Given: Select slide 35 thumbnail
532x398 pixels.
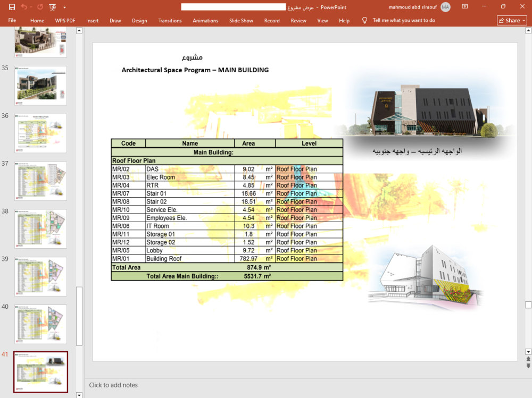Looking at the screenshot, I should 41,86.
